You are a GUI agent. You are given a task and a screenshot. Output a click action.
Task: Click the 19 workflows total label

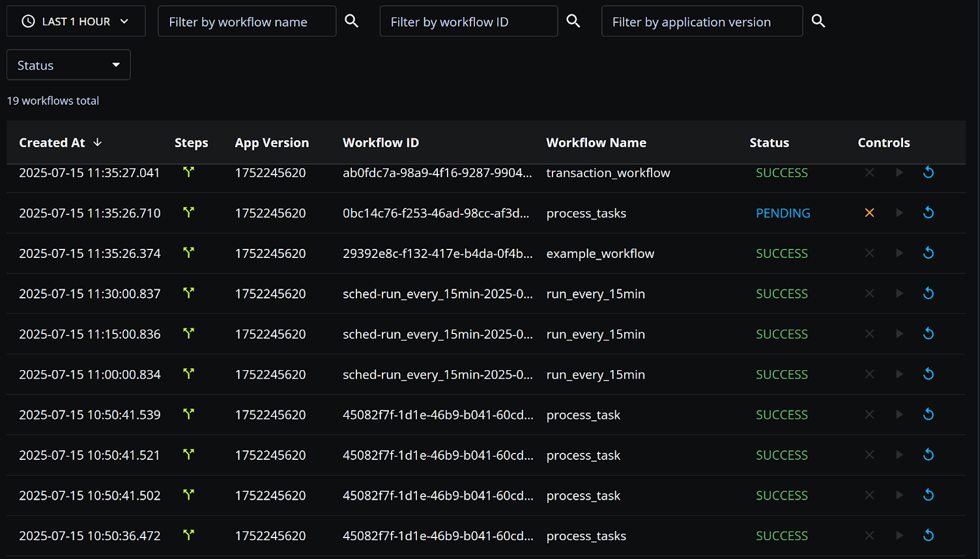(53, 101)
